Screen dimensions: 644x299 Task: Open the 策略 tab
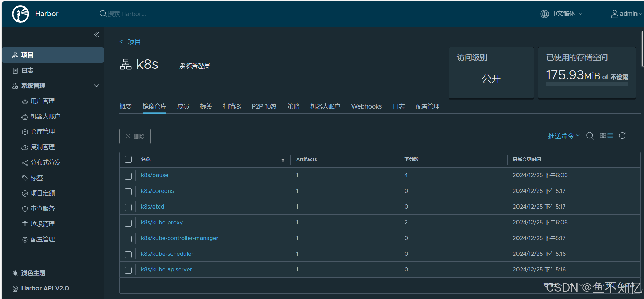(293, 106)
